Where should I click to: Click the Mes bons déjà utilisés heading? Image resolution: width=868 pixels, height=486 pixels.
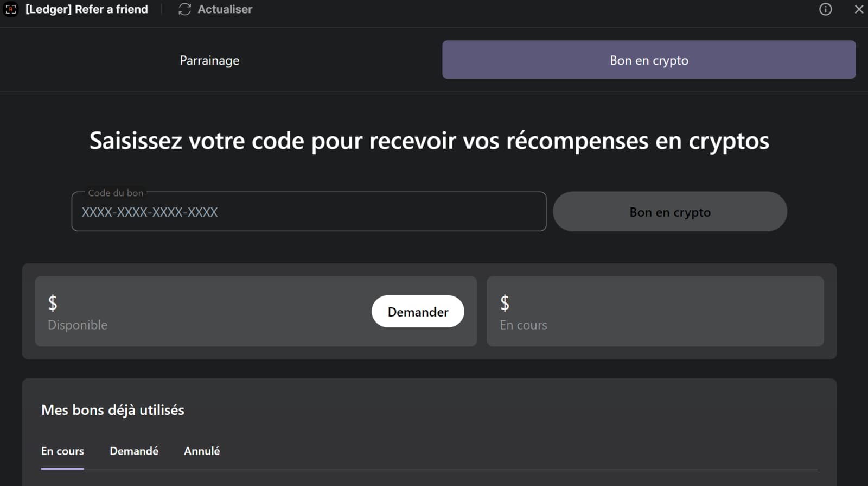pyautogui.click(x=113, y=410)
